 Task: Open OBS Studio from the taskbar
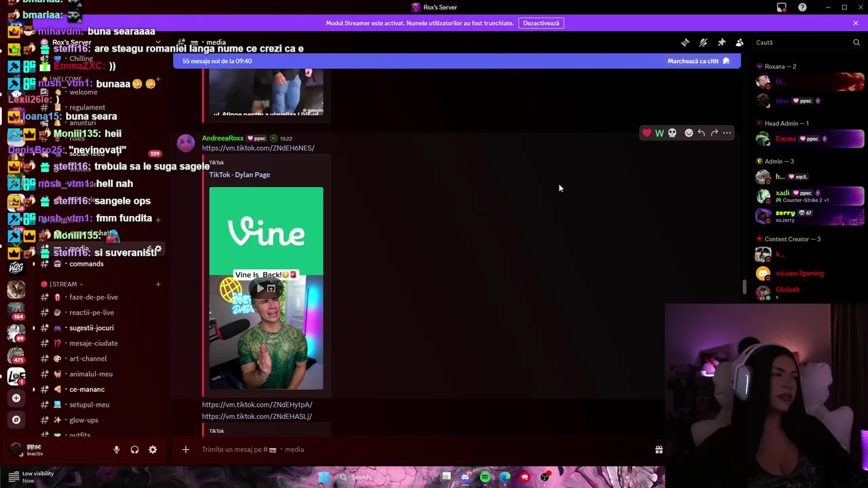545,477
